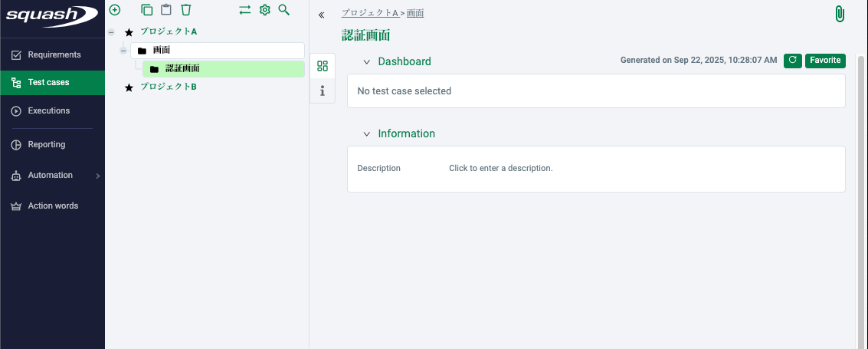868x349 pixels.
Task: Click the Dashboard section title
Action: (x=405, y=61)
